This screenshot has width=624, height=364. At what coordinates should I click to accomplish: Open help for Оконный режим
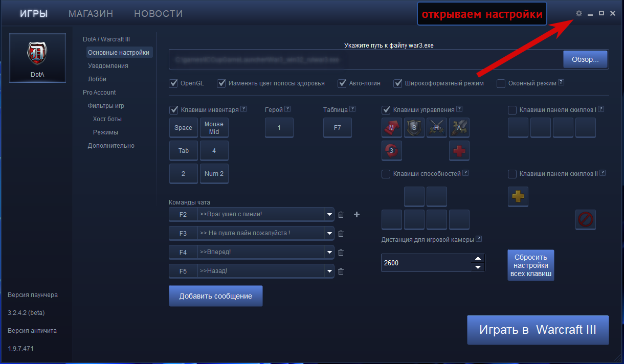[561, 82]
